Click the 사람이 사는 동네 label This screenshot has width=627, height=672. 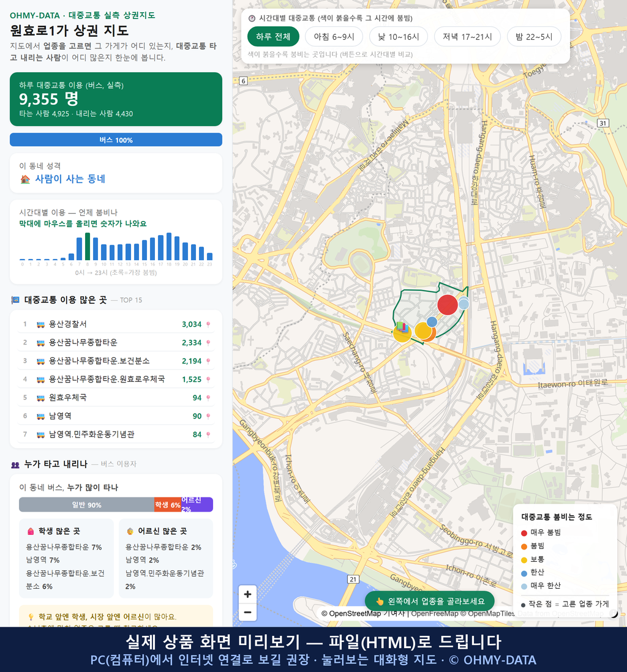pyautogui.click(x=70, y=179)
